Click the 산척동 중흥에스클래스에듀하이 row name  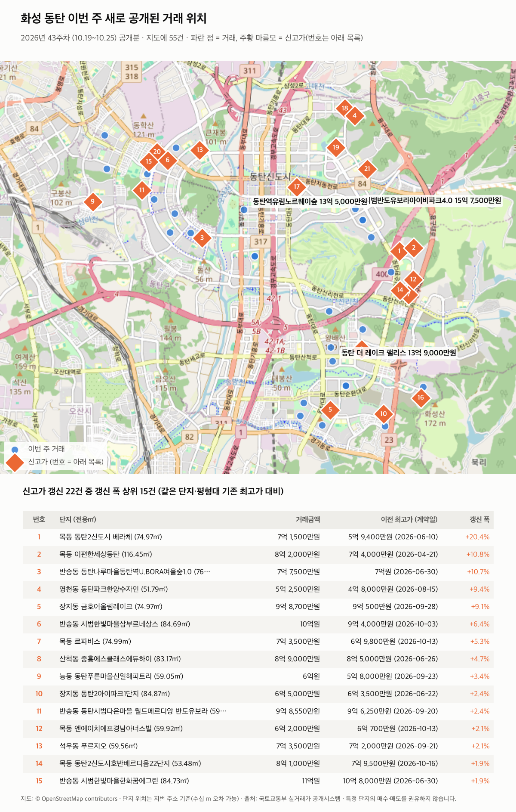tap(120, 659)
